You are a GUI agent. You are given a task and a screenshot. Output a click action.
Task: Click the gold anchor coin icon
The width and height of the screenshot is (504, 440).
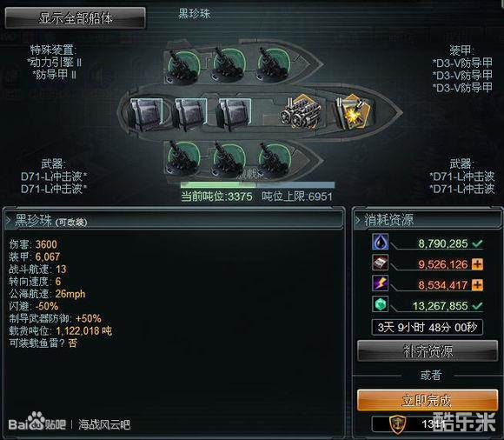(397, 424)
